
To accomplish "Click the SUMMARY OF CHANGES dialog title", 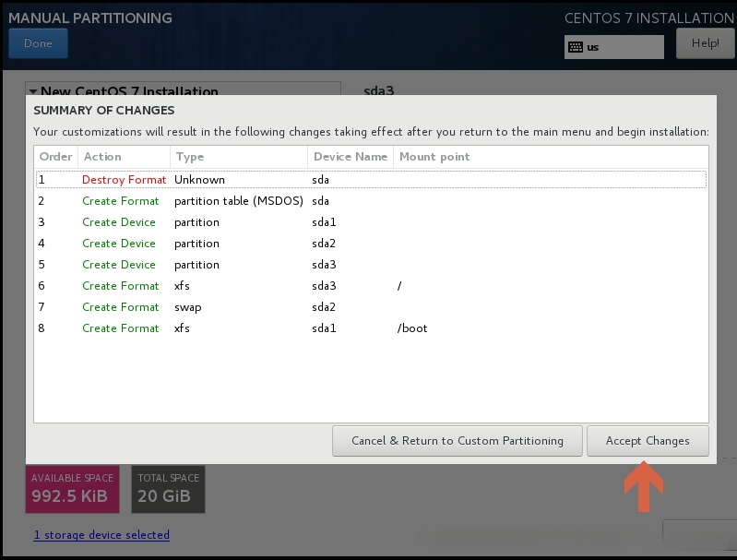I will 104,110.
